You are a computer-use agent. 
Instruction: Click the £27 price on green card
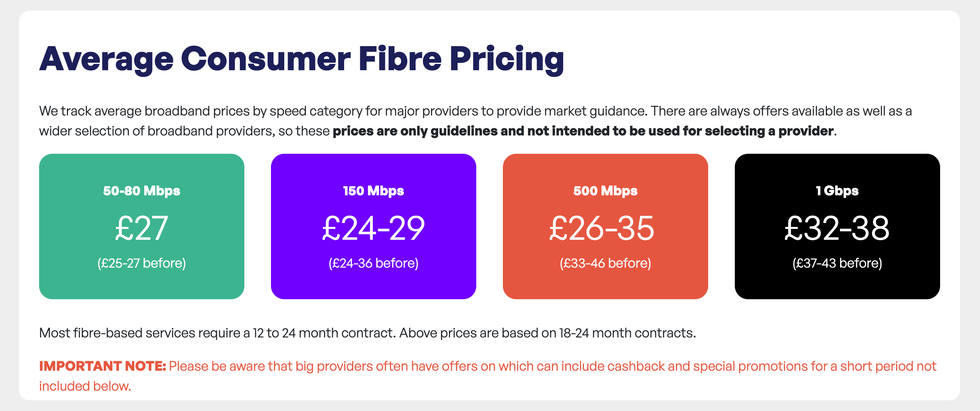[141, 228]
